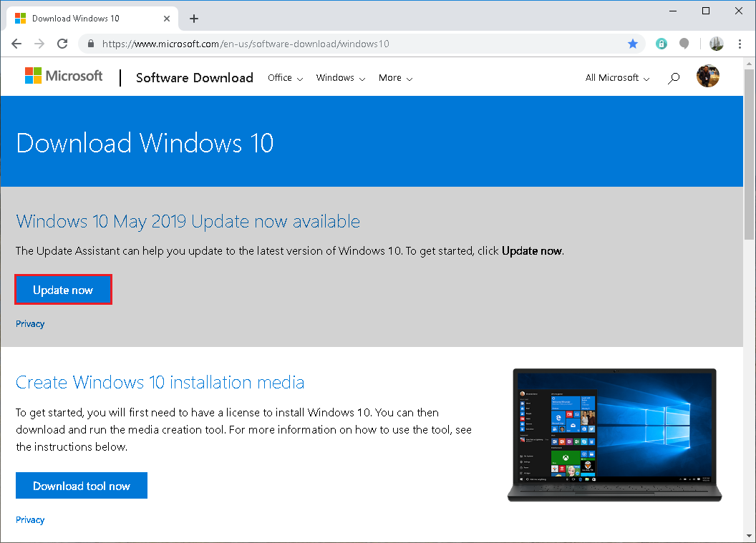Bookmark this page with the star icon
The width and height of the screenshot is (756, 543).
(x=633, y=44)
